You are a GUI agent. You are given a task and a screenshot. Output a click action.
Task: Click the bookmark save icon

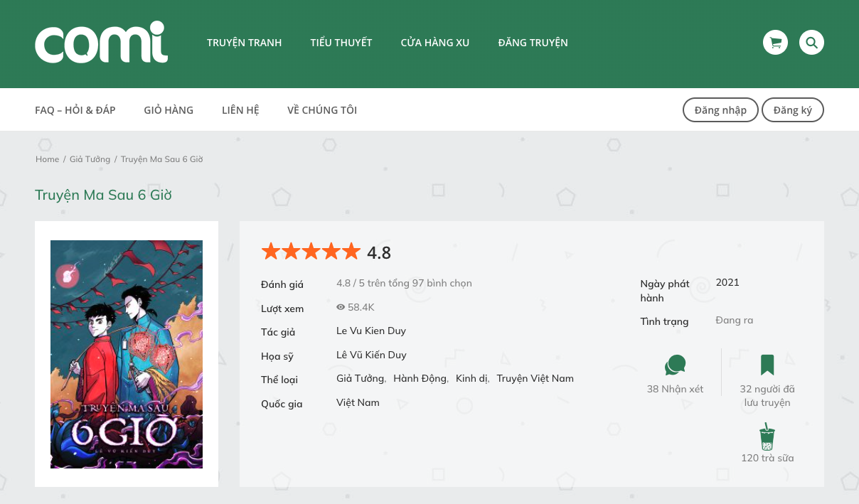pos(767,365)
